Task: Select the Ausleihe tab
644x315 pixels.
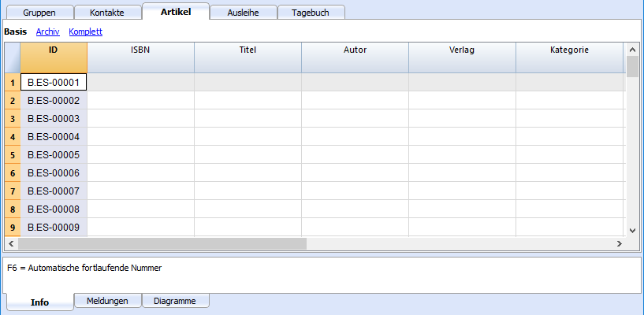Action: click(x=243, y=13)
